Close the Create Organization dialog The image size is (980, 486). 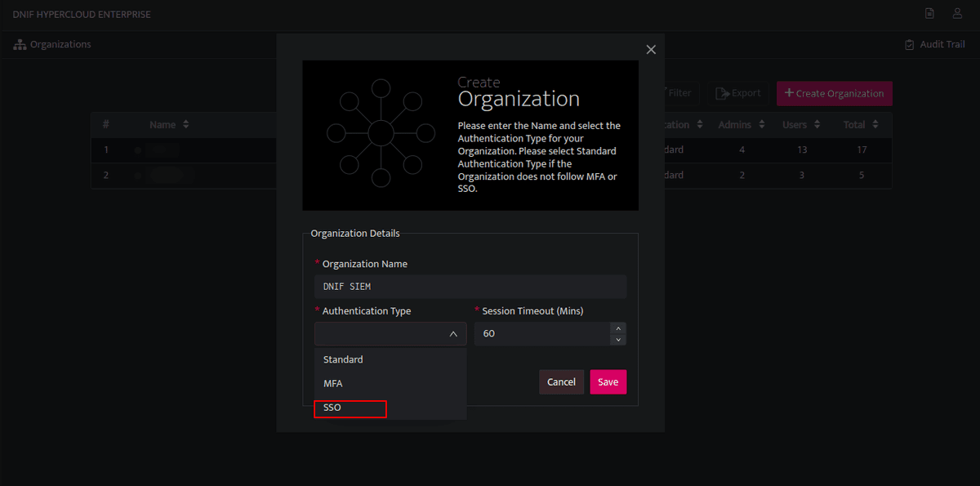(651, 50)
